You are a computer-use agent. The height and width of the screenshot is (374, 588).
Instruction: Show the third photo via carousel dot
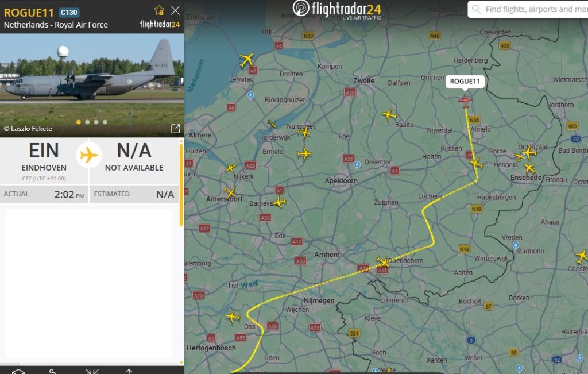96,122
